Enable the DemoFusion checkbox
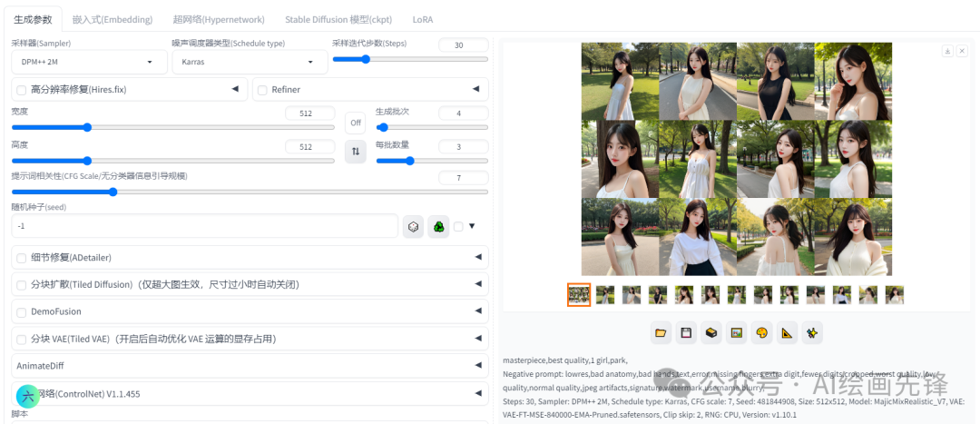The width and height of the screenshot is (980, 424). coord(21,312)
